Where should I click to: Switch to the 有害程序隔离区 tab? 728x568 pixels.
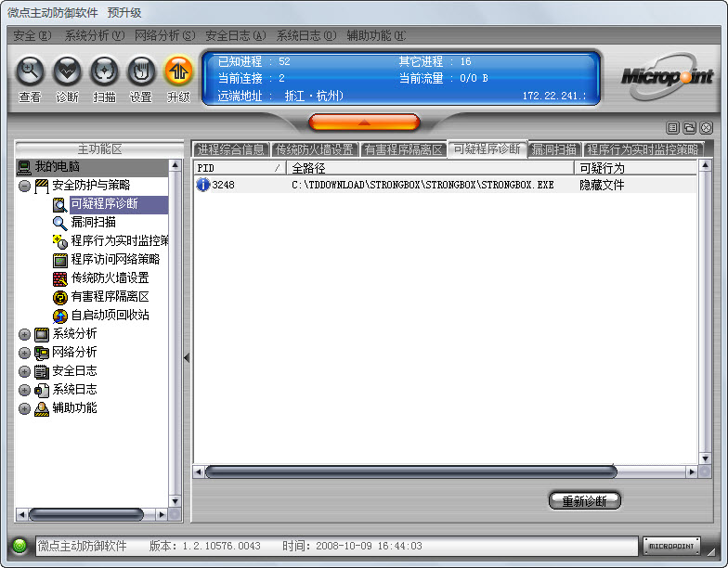click(403, 149)
